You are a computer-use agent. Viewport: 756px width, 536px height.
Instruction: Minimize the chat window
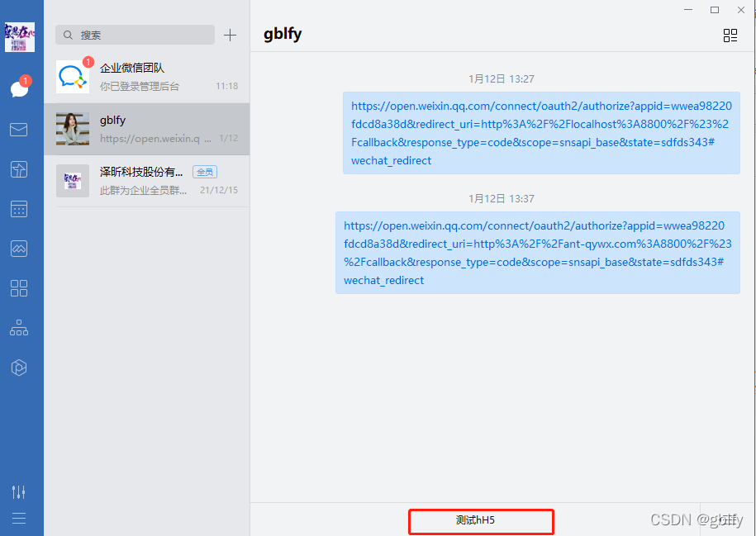tap(688, 10)
